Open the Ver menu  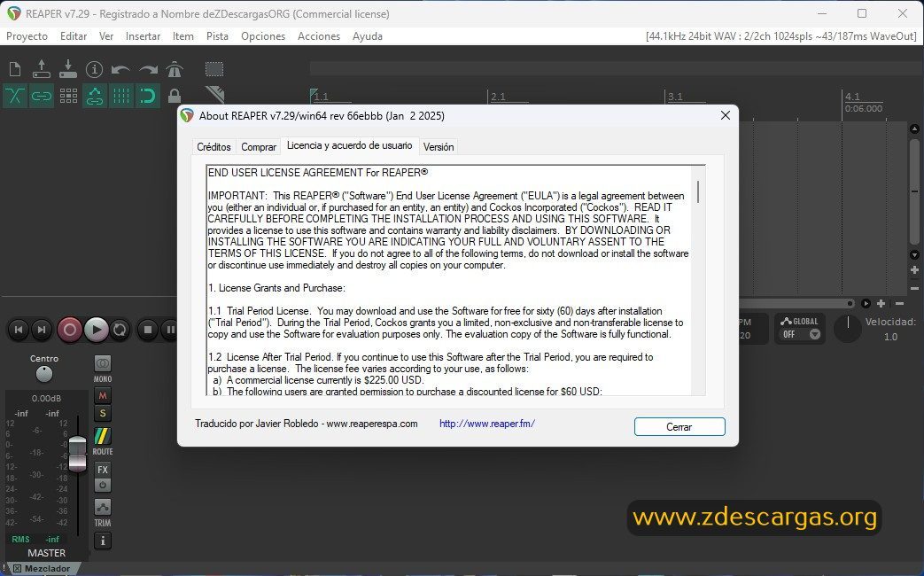point(106,36)
